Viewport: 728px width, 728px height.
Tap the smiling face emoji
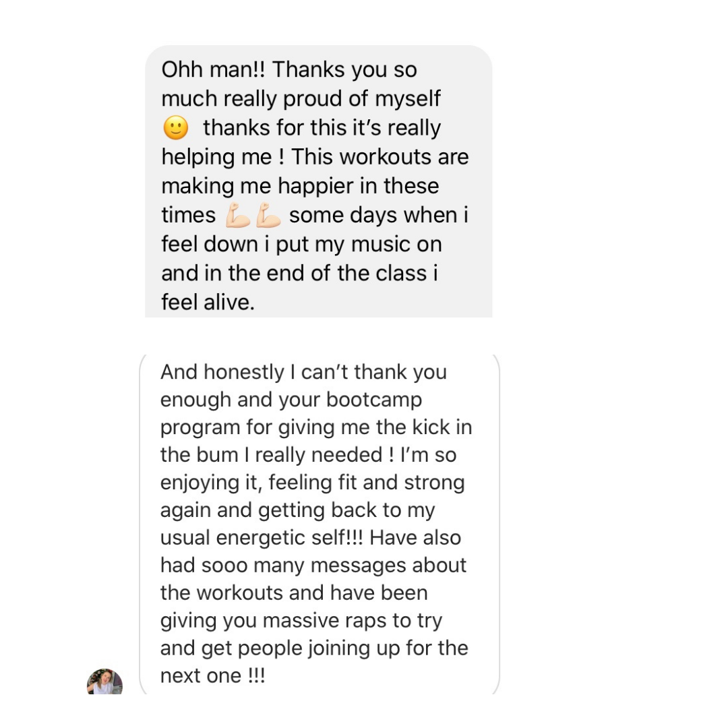(176, 127)
